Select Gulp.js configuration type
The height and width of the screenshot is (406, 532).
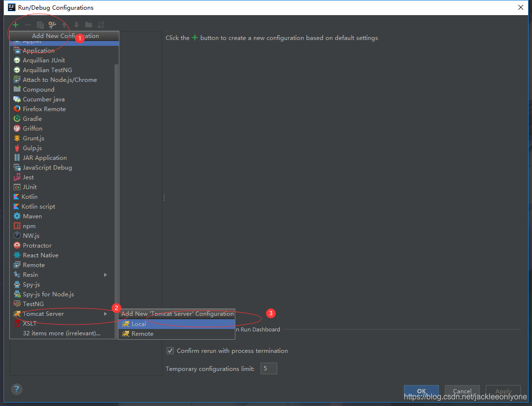pos(62,148)
